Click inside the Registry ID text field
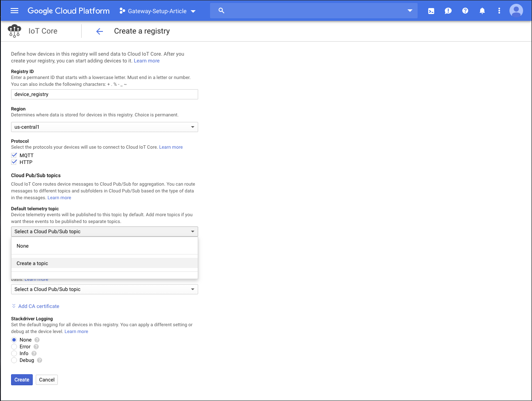Viewport: 532px width, 401px height. point(104,94)
